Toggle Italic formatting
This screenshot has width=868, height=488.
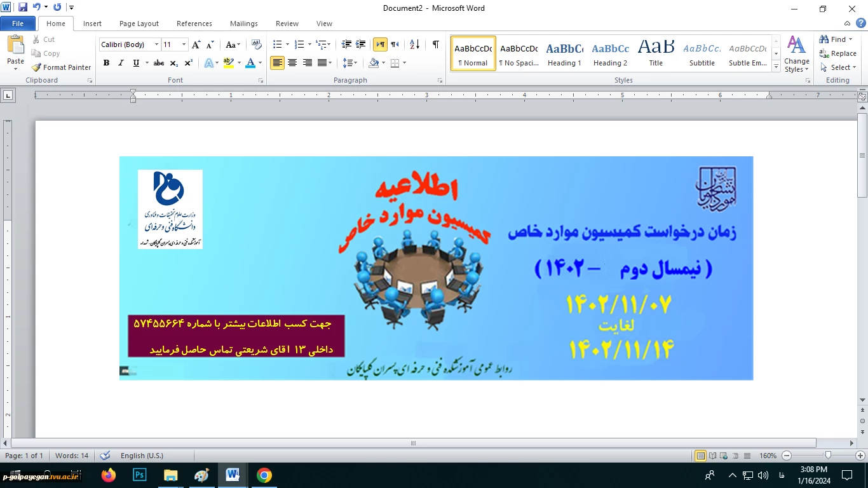coord(121,63)
